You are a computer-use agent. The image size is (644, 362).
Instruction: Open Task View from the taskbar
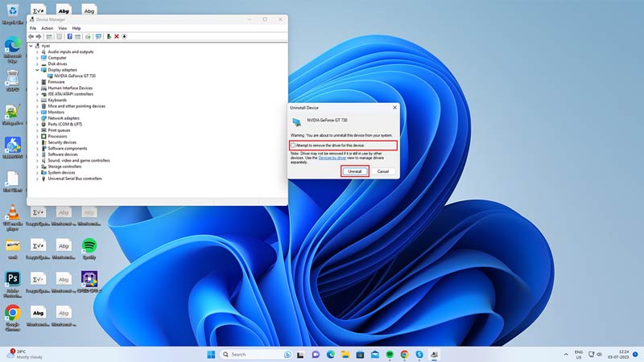tap(300, 354)
